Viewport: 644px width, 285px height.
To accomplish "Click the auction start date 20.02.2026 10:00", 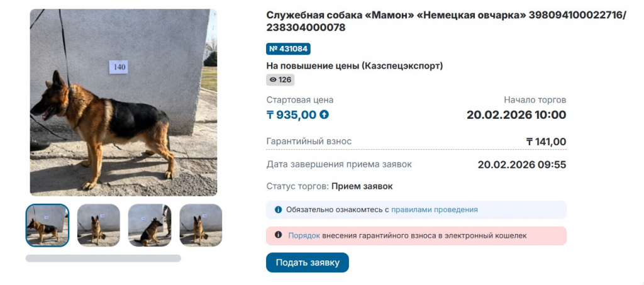I will point(516,115).
